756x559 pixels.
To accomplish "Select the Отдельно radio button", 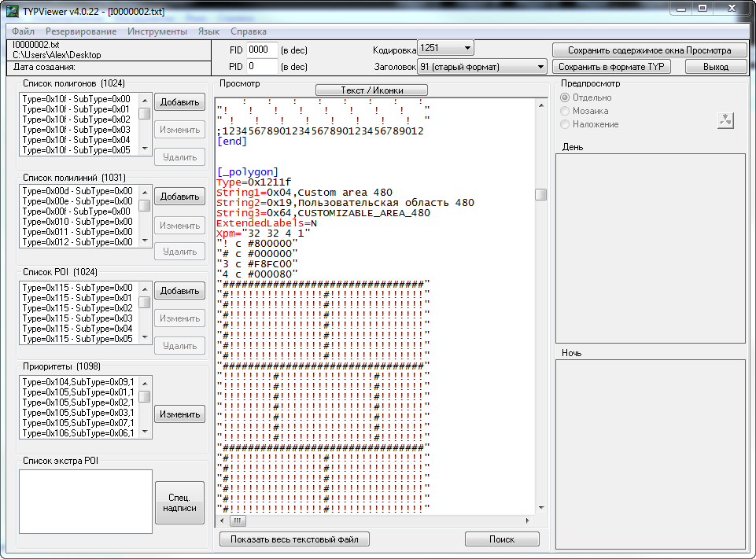I will tap(565, 97).
